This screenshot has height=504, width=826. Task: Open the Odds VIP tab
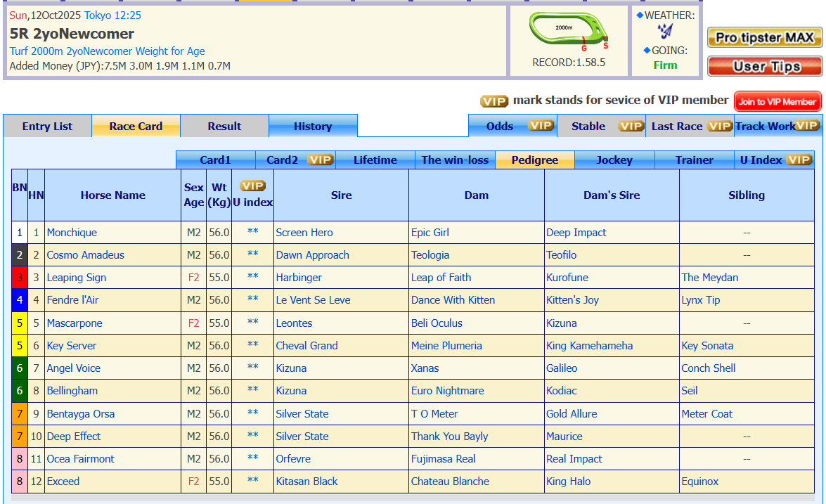[x=512, y=127]
